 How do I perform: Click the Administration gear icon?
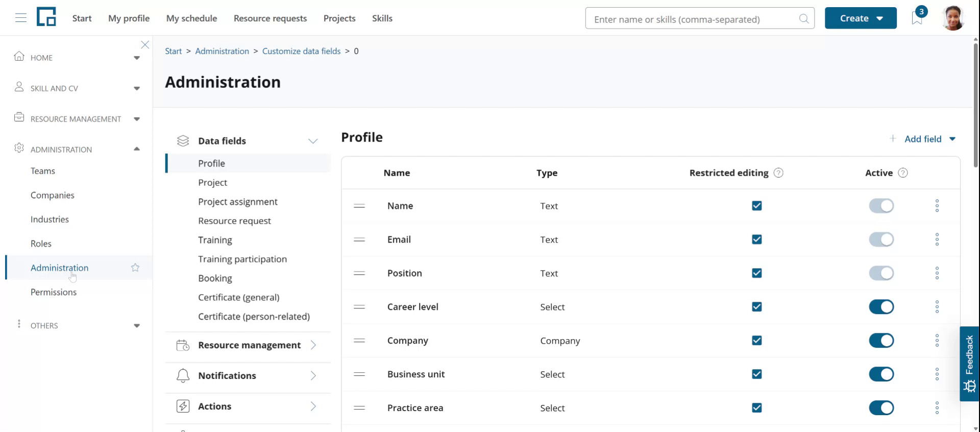click(x=19, y=148)
